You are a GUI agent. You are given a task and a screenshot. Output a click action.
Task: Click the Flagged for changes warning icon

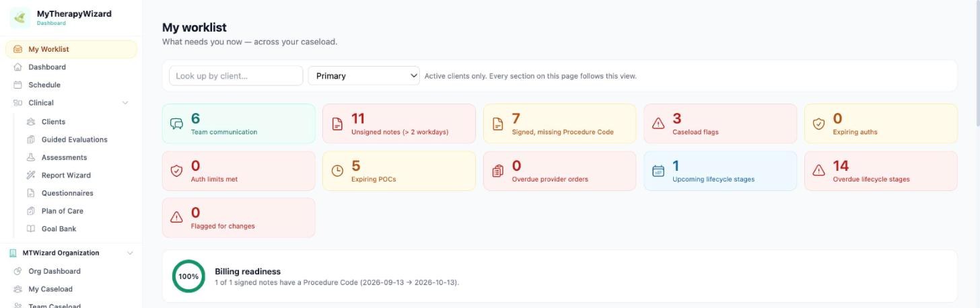point(176,217)
